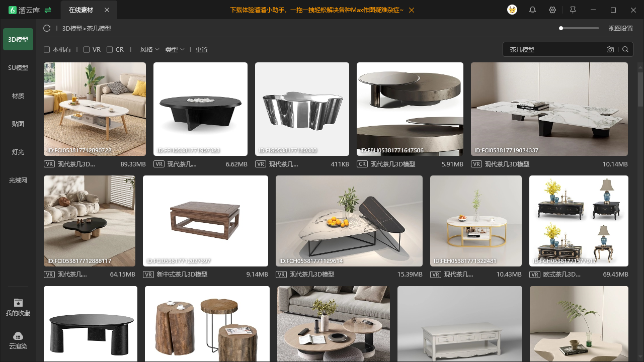Expand the 风格 style dropdown
Screen dimensions: 644x362
point(149,50)
